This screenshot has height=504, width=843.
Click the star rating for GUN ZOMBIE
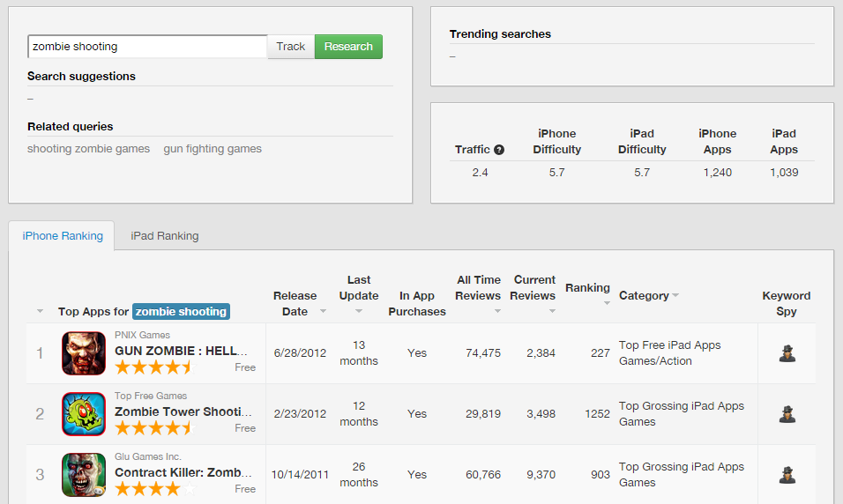[x=153, y=367]
